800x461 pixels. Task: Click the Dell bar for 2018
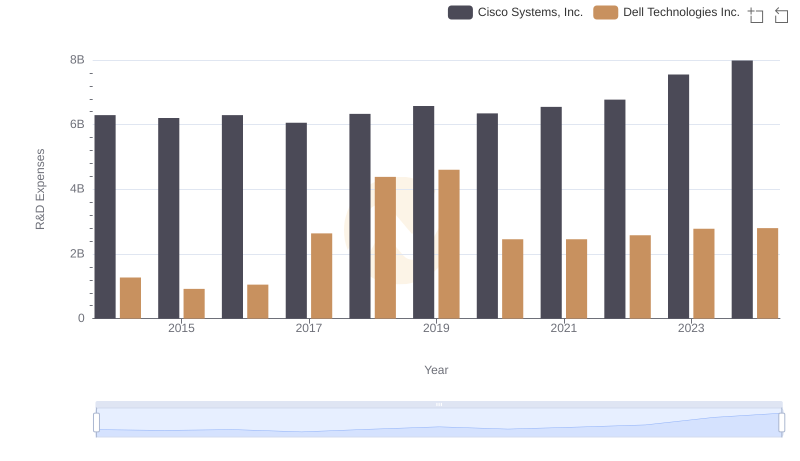(385, 248)
